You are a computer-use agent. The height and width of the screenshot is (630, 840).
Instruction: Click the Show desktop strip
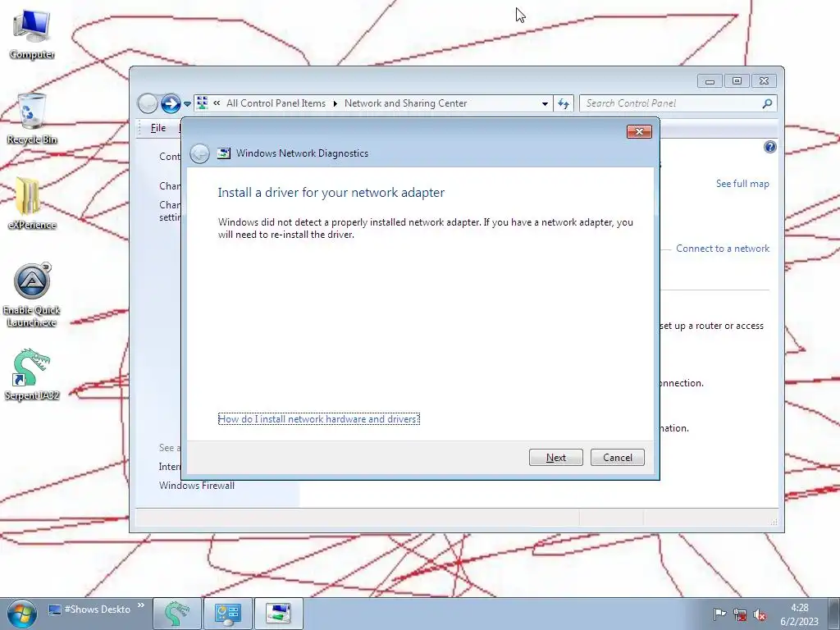point(834,614)
